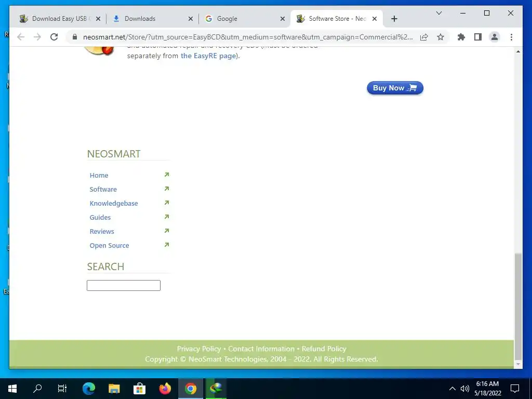
Task: Open Contact Information footer link
Action: click(261, 349)
